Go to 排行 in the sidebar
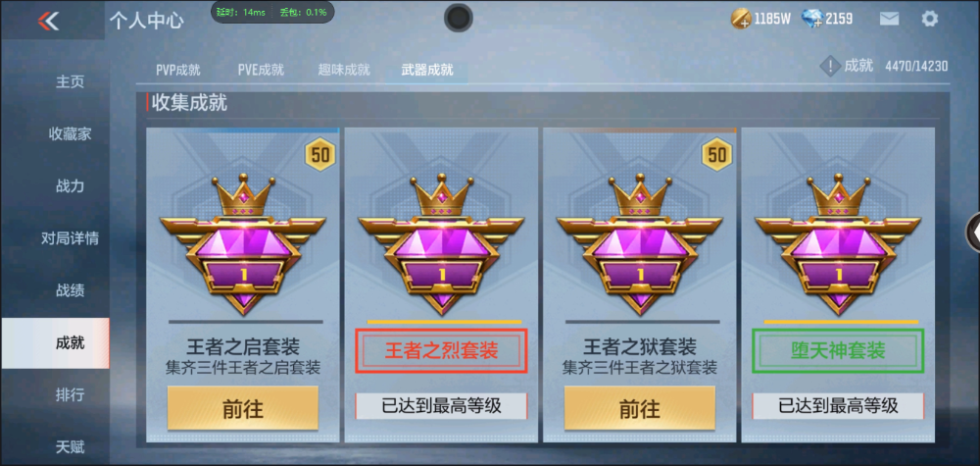The width and height of the screenshot is (980, 466). pyautogui.click(x=70, y=395)
